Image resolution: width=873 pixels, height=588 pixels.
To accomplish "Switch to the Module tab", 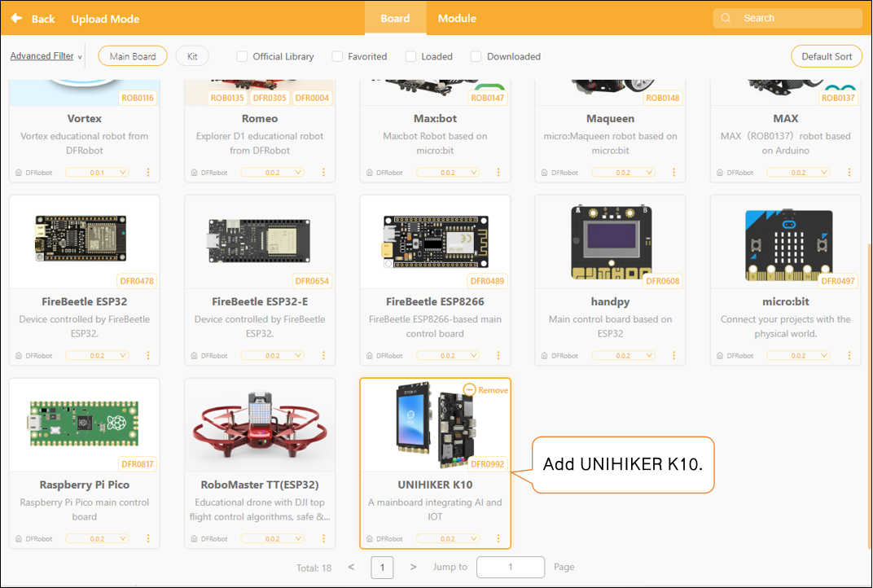I will click(457, 18).
